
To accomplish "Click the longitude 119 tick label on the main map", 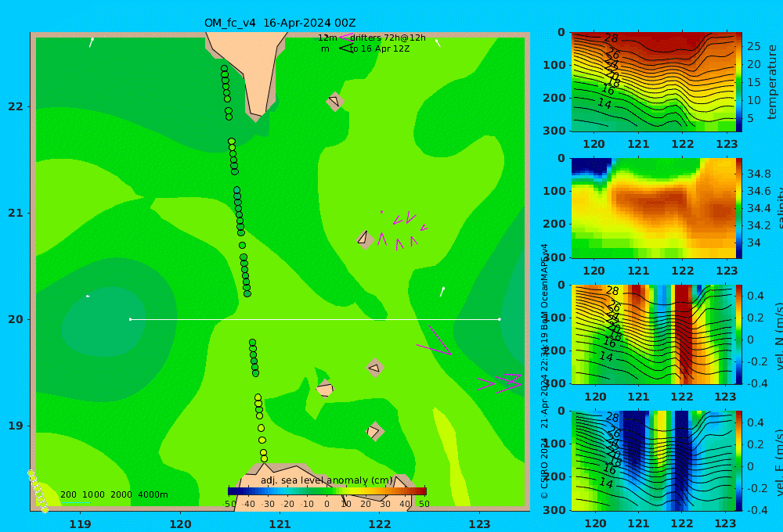I will (x=81, y=524).
